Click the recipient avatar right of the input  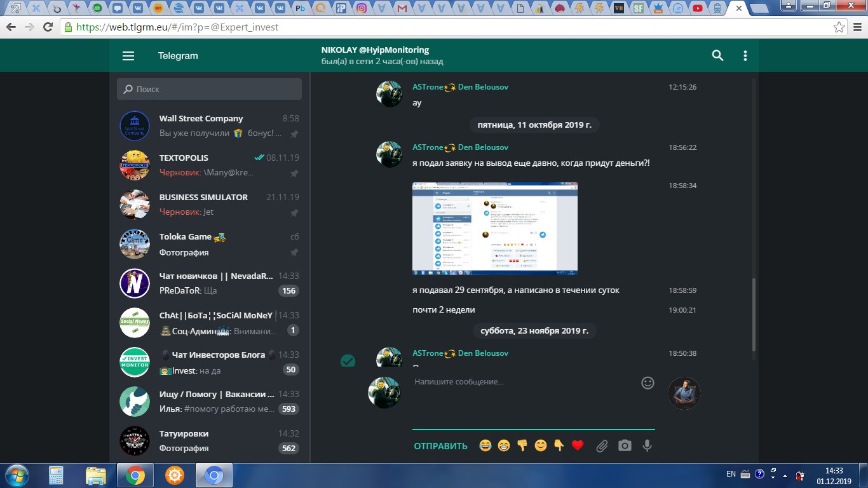[684, 393]
